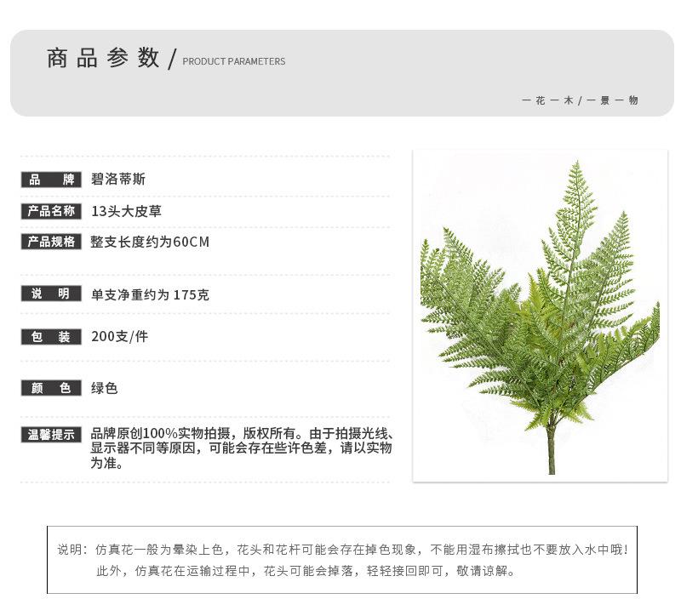
Task: Click the PRODUCT PARAMETERS subtitle
Action: point(233,61)
